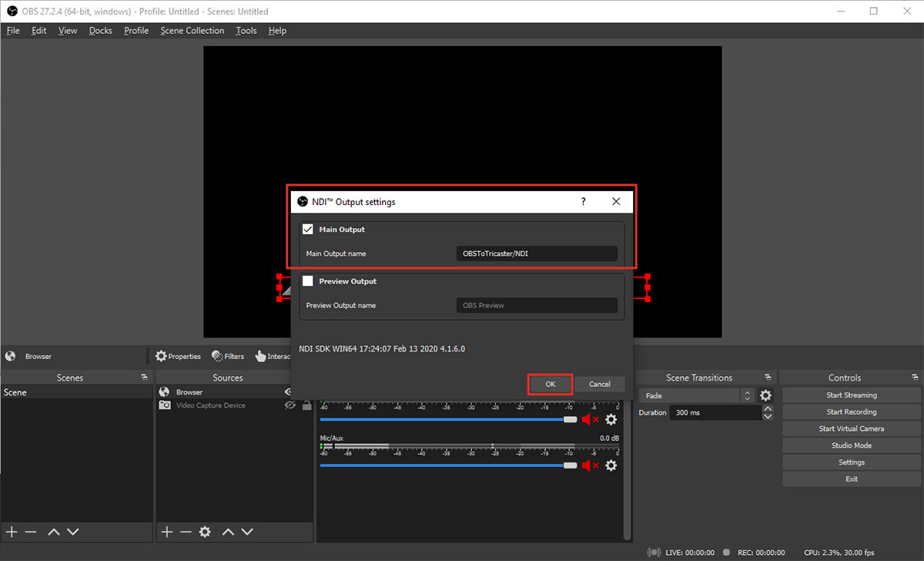Move source down in Sources list
Image resolution: width=924 pixels, height=561 pixels.
coord(247,532)
